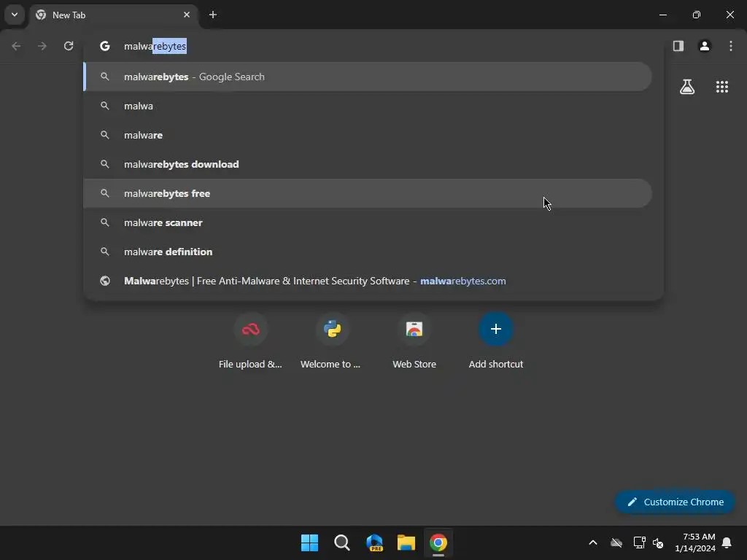Open the notifications bell icon
This screenshot has height=560, width=747.
click(727, 542)
